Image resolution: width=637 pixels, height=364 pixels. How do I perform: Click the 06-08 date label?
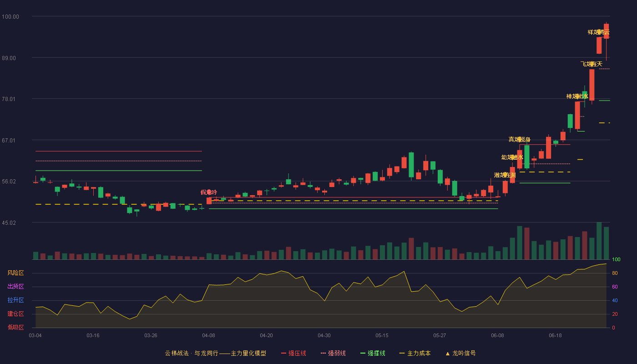pos(497,335)
